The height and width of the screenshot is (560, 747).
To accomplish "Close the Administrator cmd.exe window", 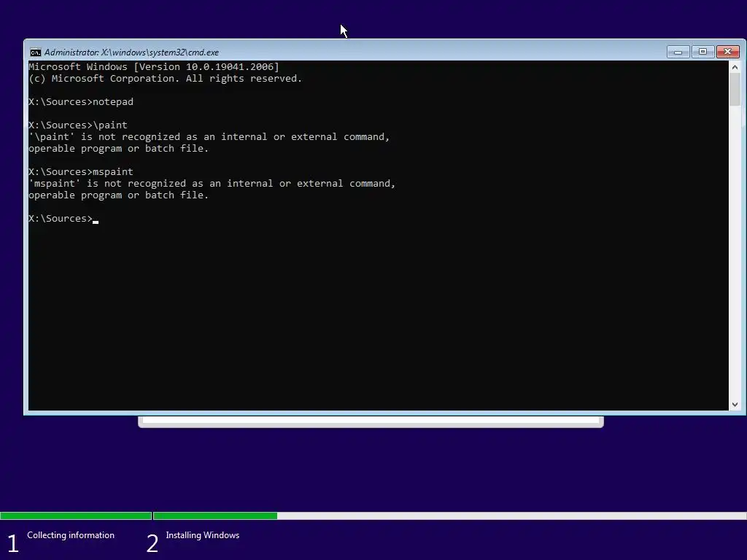I will (x=727, y=52).
